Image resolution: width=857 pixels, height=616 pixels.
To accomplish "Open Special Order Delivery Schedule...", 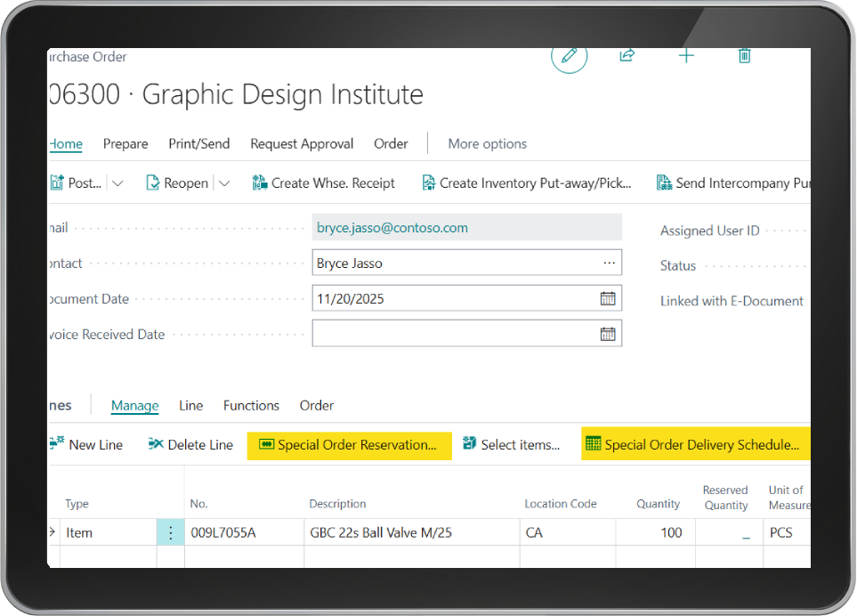I will click(x=696, y=444).
